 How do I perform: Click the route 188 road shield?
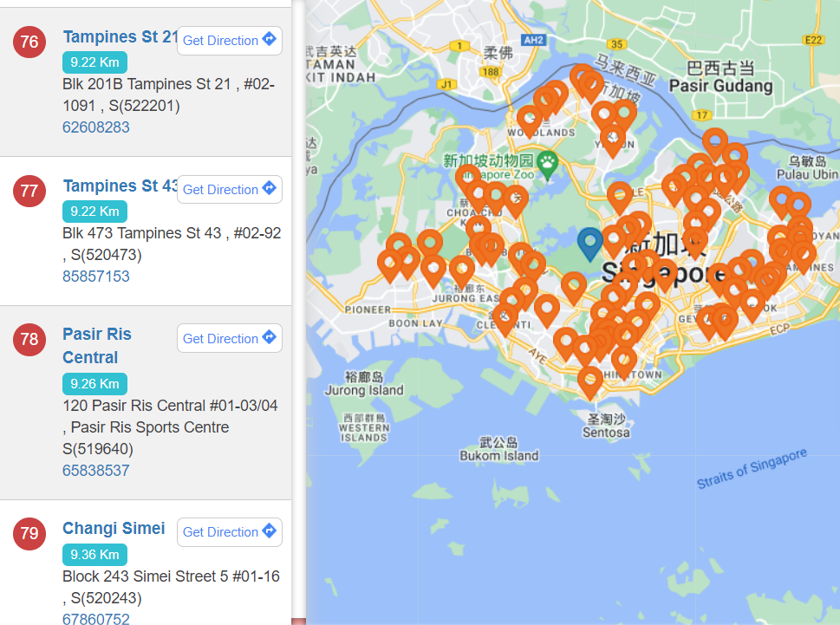pos(490,72)
